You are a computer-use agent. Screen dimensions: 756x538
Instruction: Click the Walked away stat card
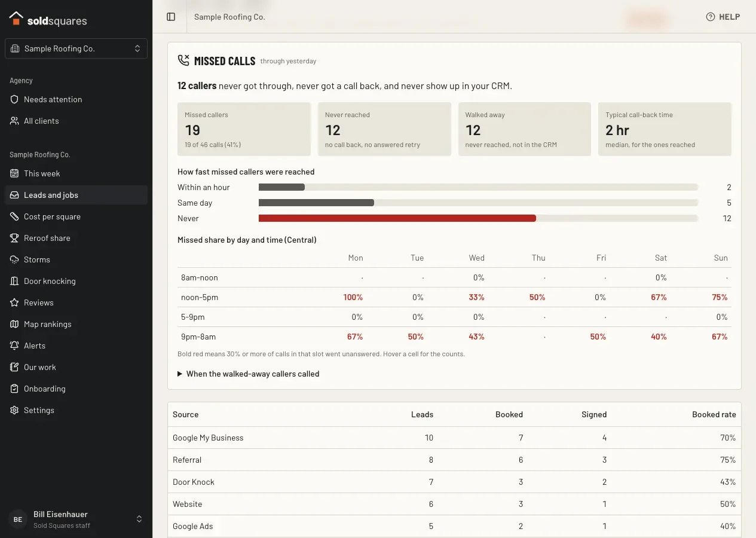coord(525,129)
